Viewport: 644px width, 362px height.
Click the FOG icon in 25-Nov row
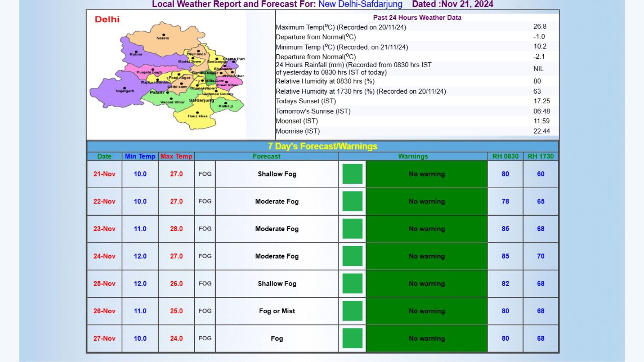205,284
